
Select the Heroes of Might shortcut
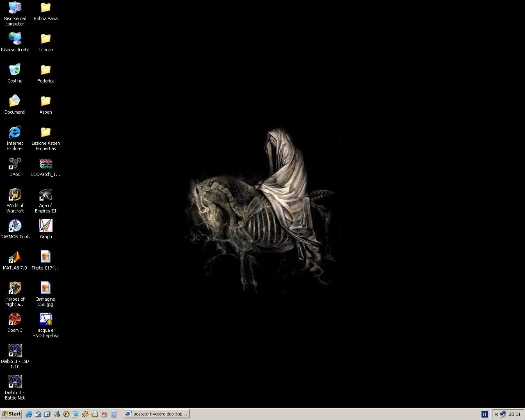(15, 294)
